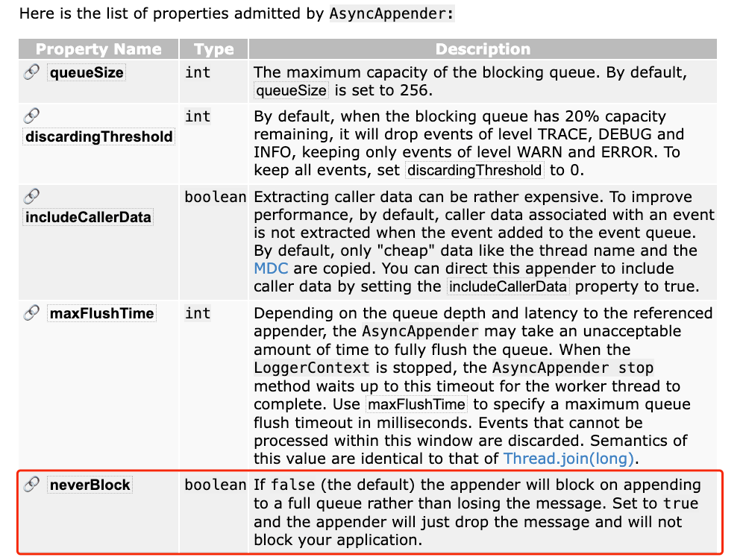
Task: Click the anchor link icon beside neverBlock
Action: click(31, 485)
